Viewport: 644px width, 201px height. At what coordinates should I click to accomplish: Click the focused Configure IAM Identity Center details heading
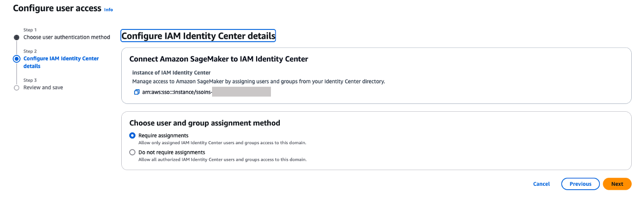click(x=198, y=36)
